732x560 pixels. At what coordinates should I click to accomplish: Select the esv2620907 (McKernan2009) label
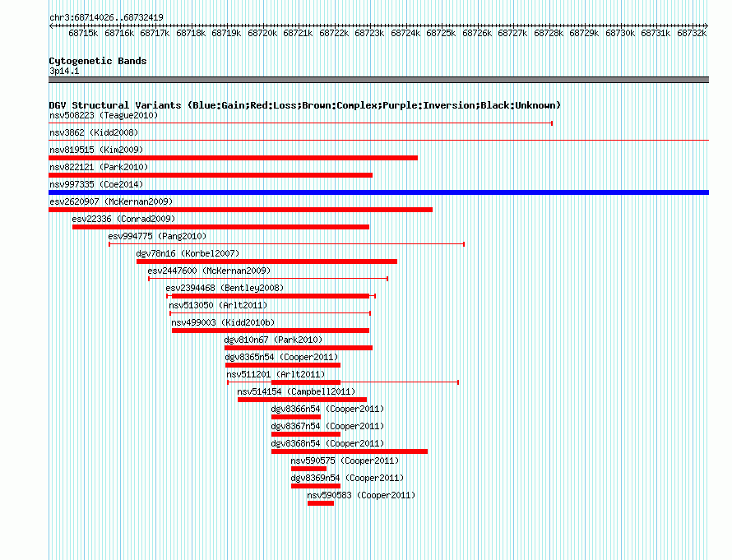111,201
